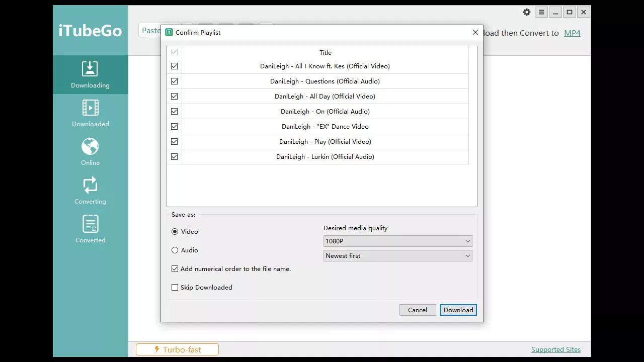644x362 pixels.
Task: Open settings with the gear icon
Action: (527, 12)
